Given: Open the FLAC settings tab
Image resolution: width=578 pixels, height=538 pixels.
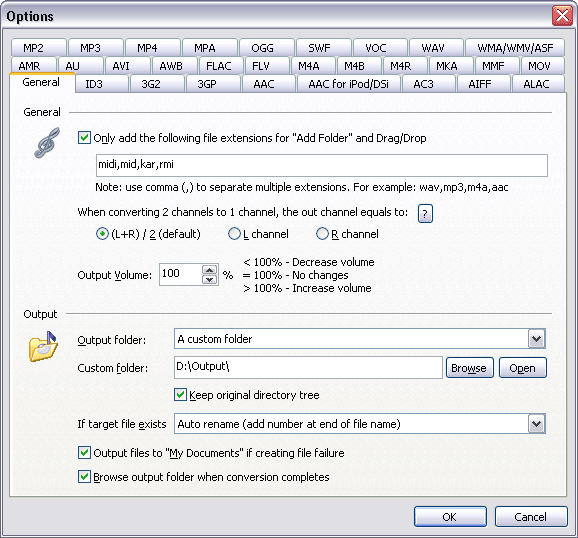Looking at the screenshot, I should pos(219,66).
